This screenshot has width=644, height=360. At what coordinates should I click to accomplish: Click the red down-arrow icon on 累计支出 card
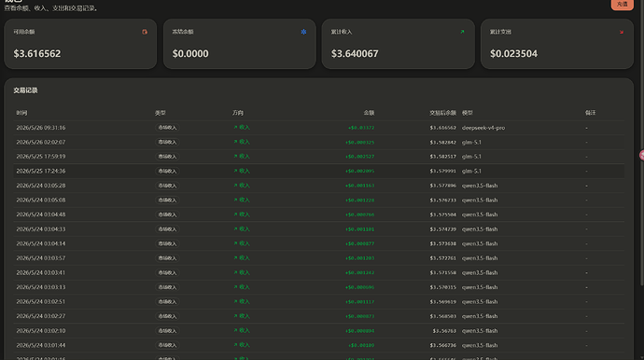(621, 32)
